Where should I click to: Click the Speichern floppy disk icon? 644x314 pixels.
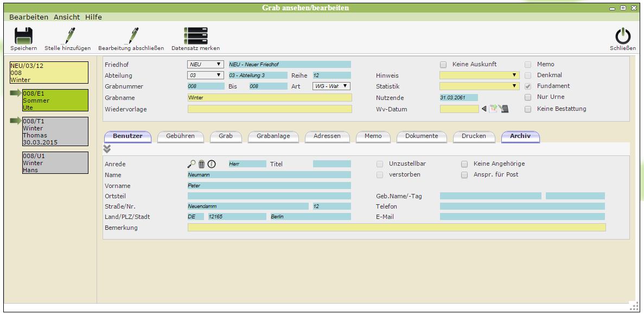(23, 36)
